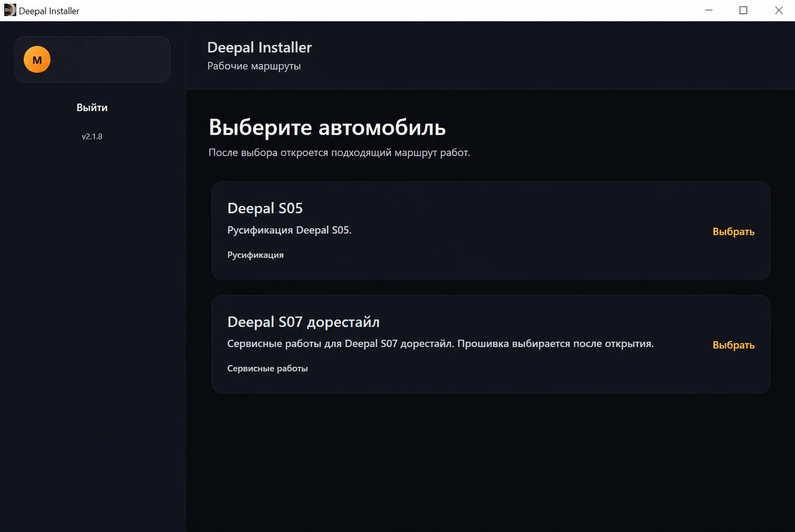The image size is (795, 532).
Task: Maximize the Deepal Installer window
Action: pos(743,10)
